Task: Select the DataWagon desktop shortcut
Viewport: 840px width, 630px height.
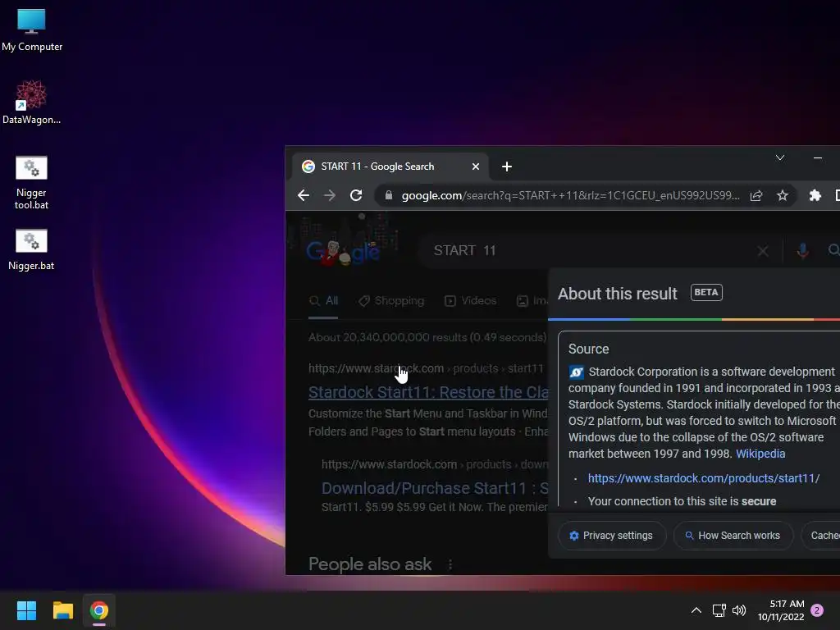Action: pyautogui.click(x=31, y=103)
